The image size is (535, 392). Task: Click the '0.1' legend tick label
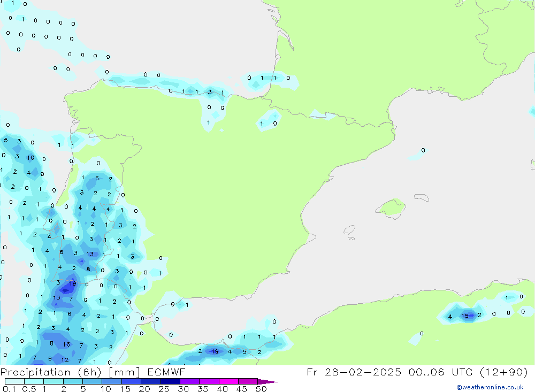(9, 389)
